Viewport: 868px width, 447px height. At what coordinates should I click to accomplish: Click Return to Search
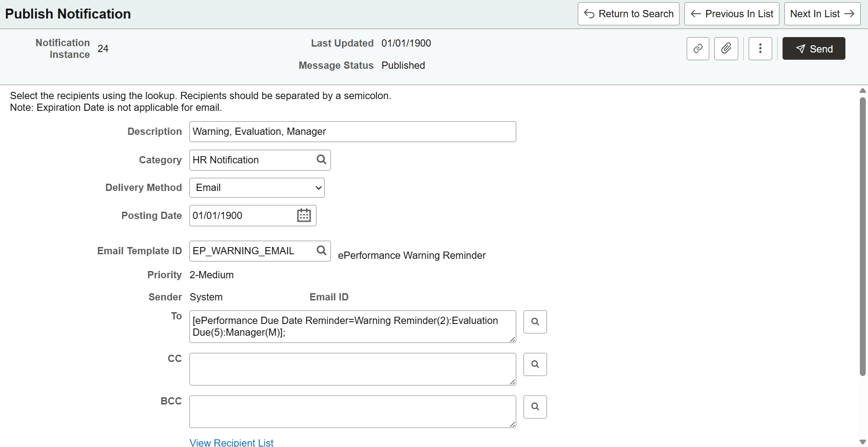(628, 14)
